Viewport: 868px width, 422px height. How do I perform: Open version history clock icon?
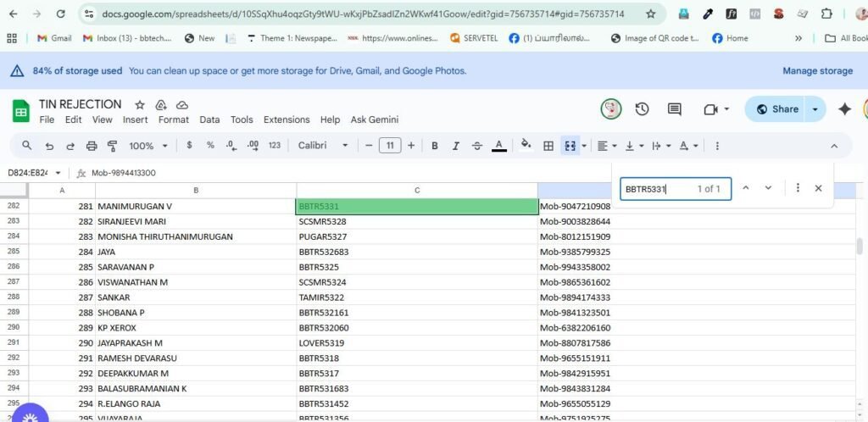(x=642, y=109)
